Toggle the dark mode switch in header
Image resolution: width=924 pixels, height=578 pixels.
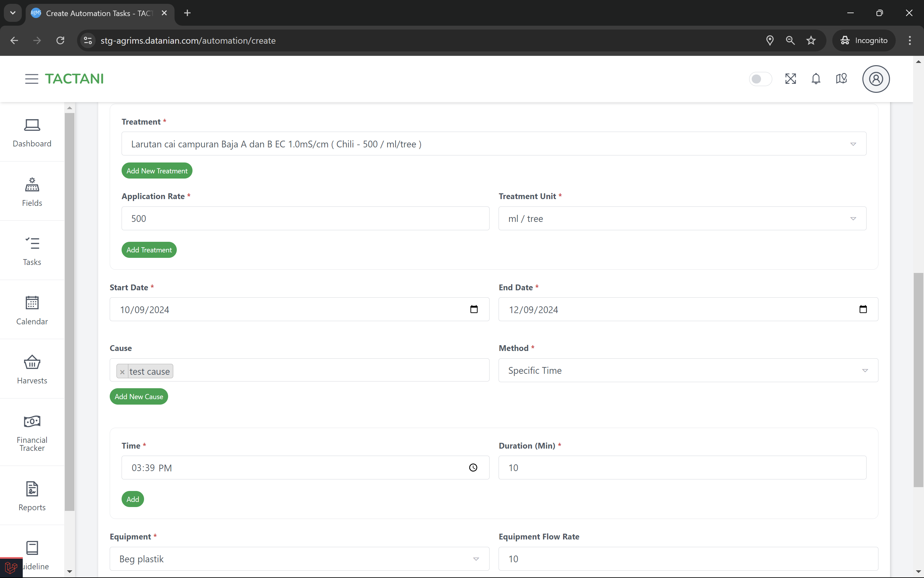pos(760,79)
